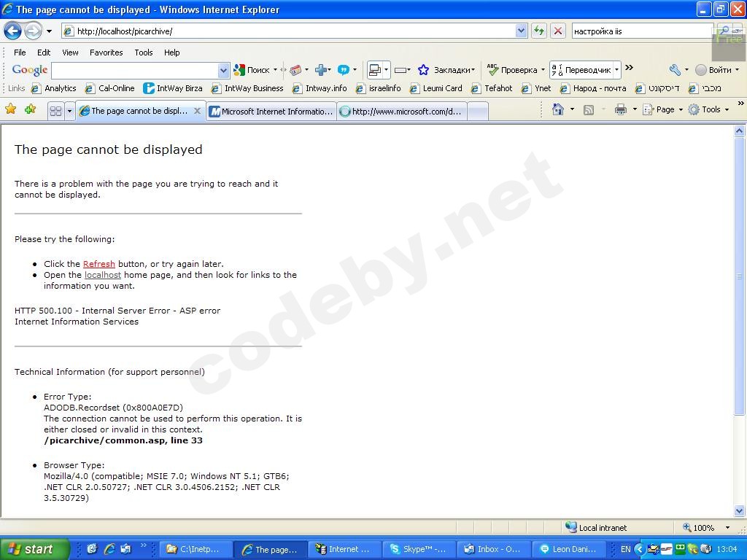Open the command bar Tools gear menu
Screen dimensions: 747x560
708,110
